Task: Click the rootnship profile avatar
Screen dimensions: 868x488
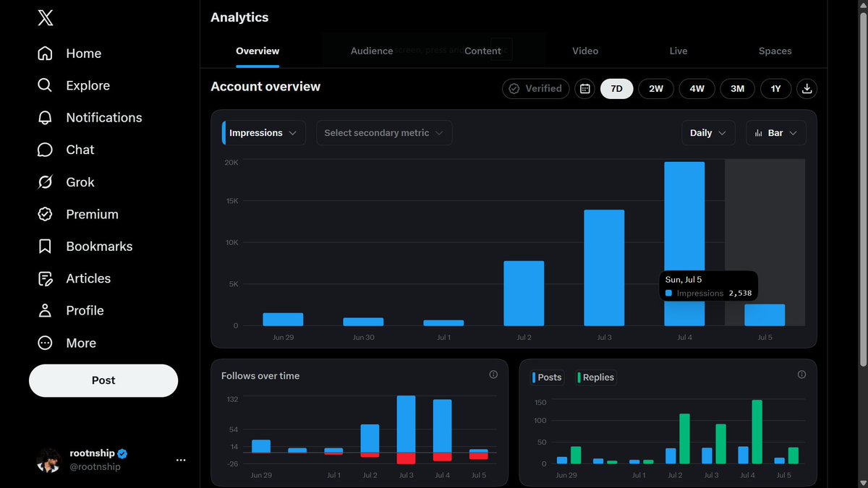Action: (49, 460)
